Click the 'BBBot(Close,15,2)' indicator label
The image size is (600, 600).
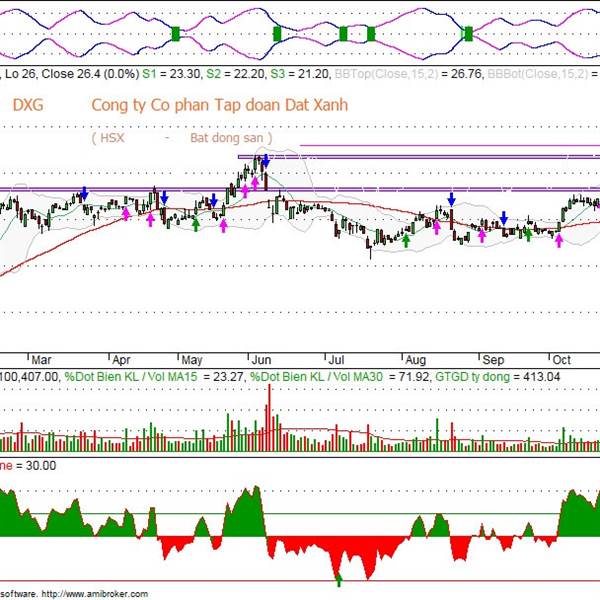(538, 73)
